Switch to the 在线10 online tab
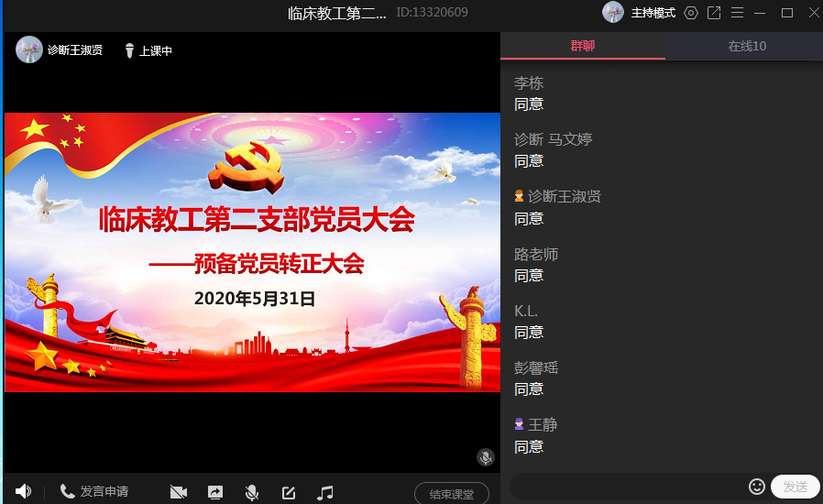This screenshot has height=504, width=823. [747, 46]
